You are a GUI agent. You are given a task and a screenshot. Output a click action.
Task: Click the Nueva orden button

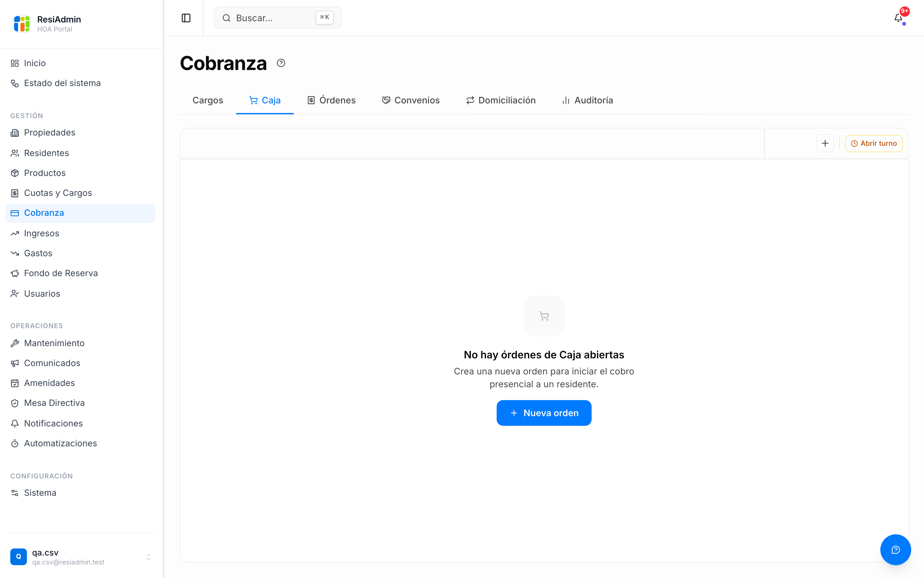544,413
